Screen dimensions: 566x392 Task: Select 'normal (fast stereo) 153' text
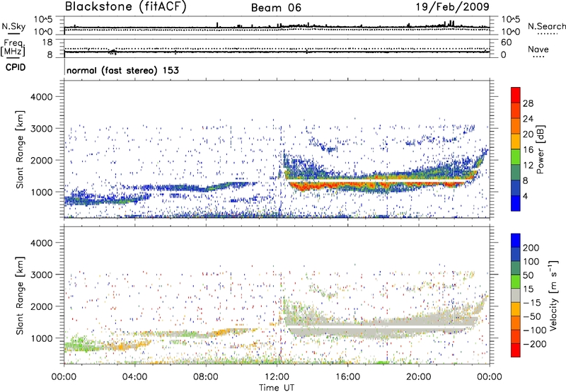pyautogui.click(x=122, y=70)
